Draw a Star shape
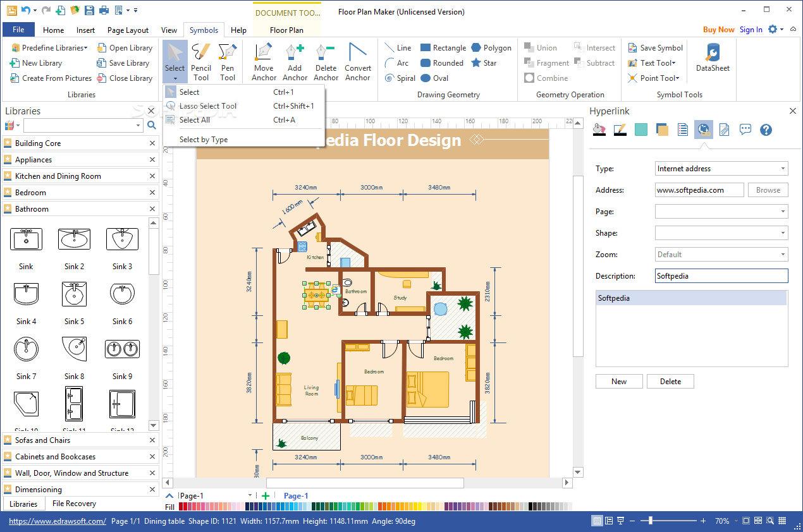The image size is (803, 532). 484,63
